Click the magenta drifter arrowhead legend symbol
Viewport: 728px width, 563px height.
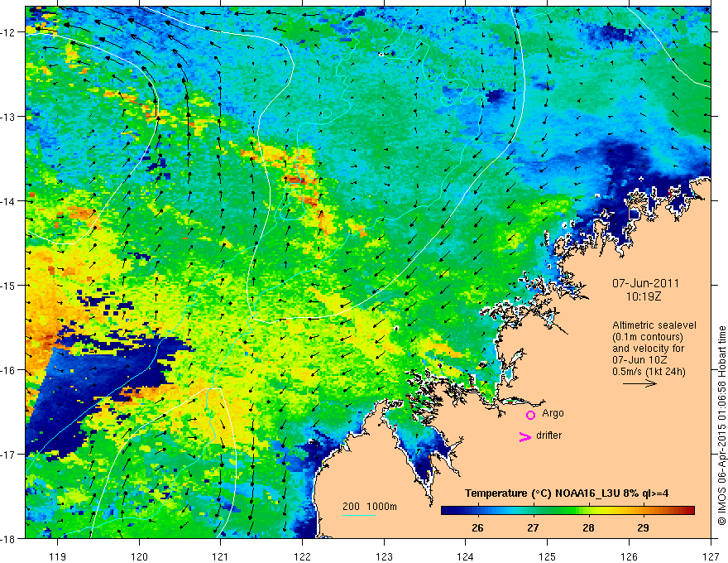pyautogui.click(x=525, y=436)
